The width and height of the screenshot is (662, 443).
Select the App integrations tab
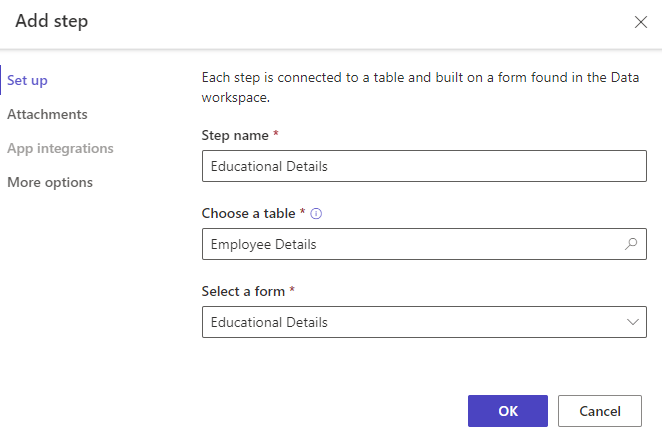pos(60,148)
